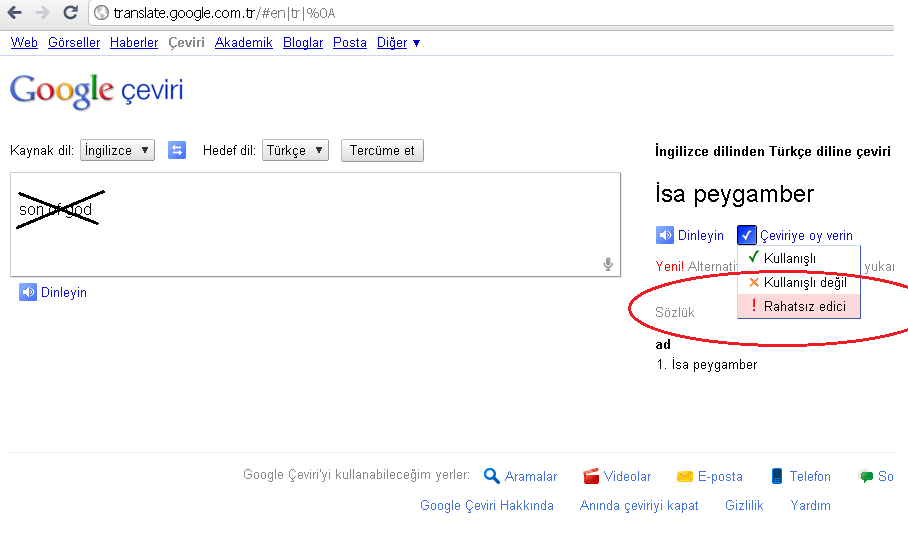Click the orange X icon for Kullanışlı değil
The image size is (908, 538).
click(x=753, y=282)
